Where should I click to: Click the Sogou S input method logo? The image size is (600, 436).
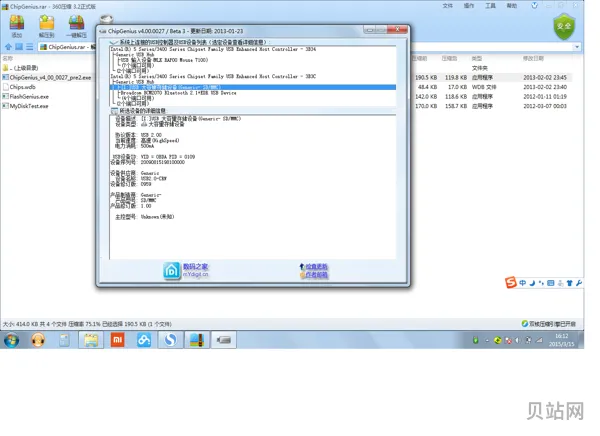pyautogui.click(x=511, y=283)
